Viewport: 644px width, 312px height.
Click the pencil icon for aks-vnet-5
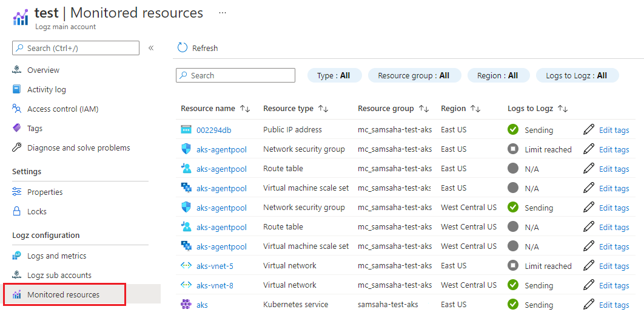(x=589, y=265)
